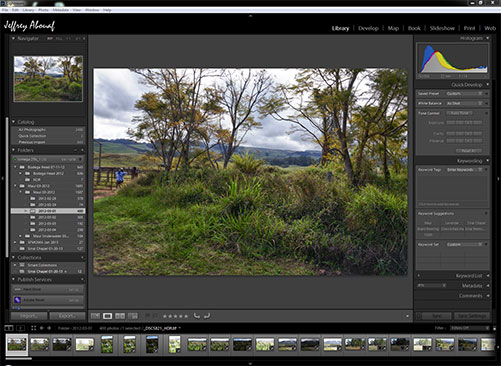The width and height of the screenshot is (501, 366).
Task: Click the Export button
Action: coord(67,316)
